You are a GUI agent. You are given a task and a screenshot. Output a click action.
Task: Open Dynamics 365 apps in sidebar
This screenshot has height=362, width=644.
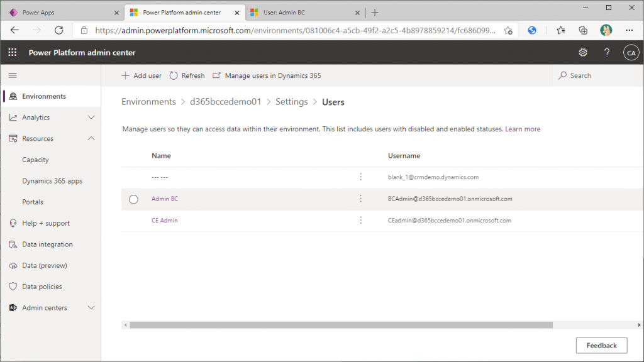(52, 180)
